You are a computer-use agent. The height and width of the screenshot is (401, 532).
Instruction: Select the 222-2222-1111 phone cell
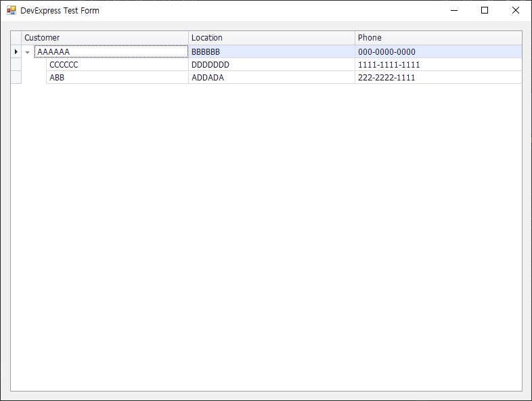point(439,77)
